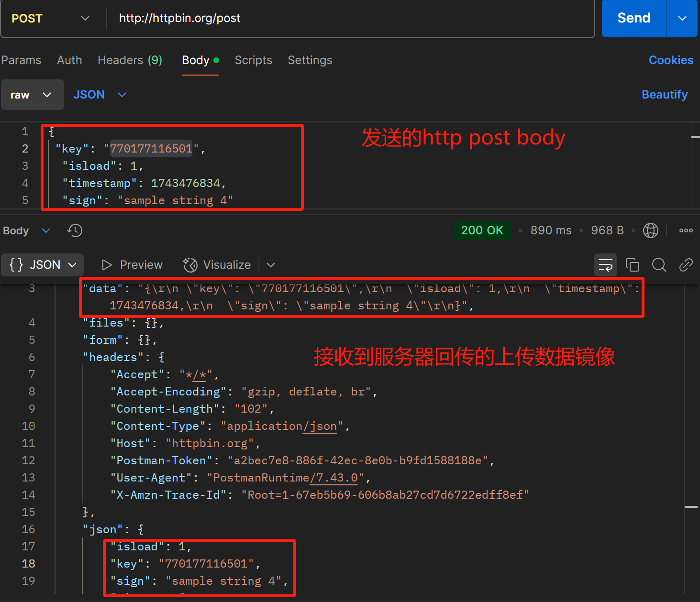This screenshot has width=700, height=602.
Task: Open the three-dot response options menu
Action: click(686, 230)
